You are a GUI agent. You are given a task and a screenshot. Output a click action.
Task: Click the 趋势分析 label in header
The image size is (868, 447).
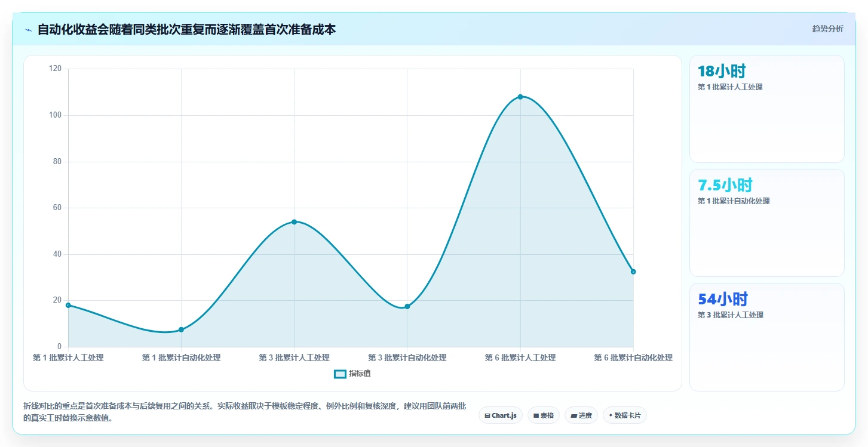(827, 29)
